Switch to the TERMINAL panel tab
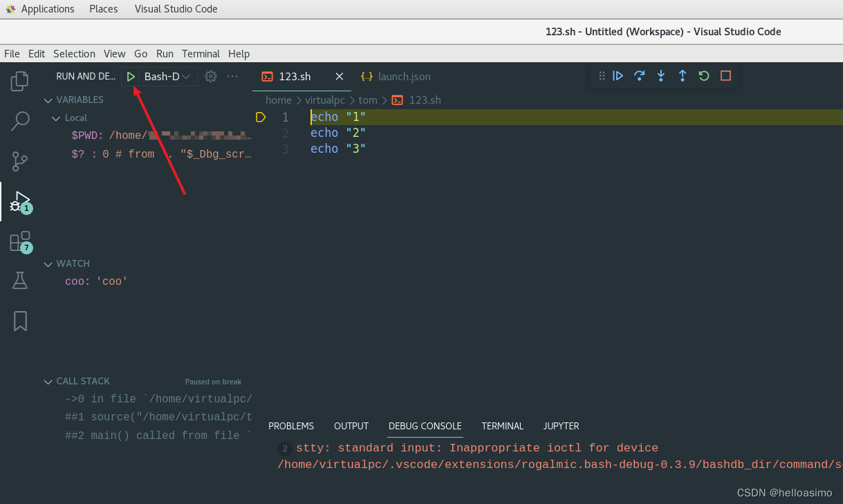The height and width of the screenshot is (504, 843). pos(503,426)
